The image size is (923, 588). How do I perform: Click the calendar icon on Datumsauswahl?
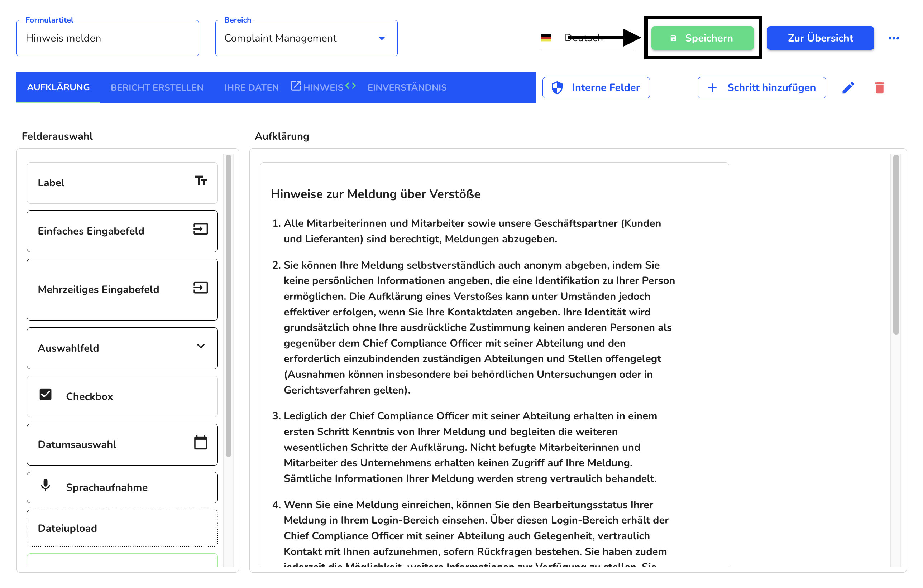coord(200,443)
